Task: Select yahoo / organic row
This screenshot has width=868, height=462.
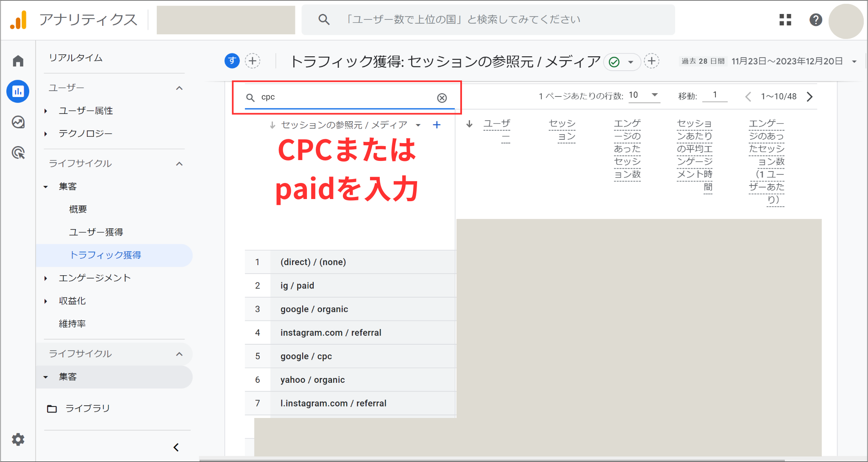Action: click(350, 380)
